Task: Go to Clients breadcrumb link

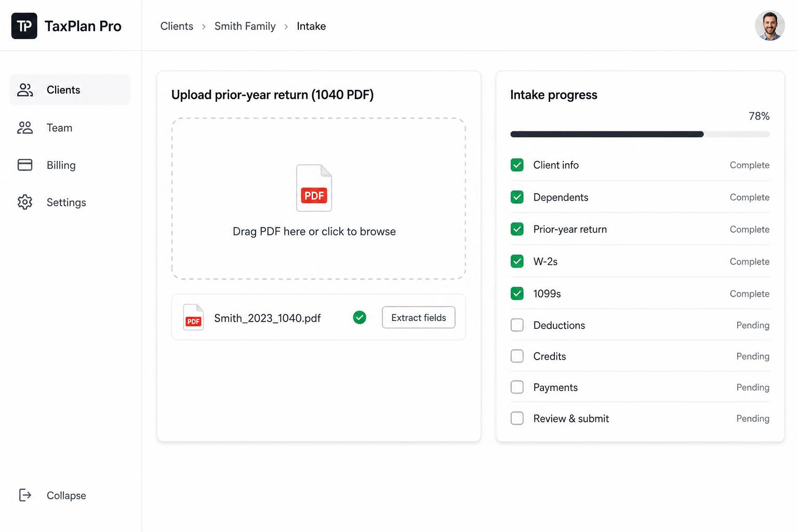Action: click(177, 26)
